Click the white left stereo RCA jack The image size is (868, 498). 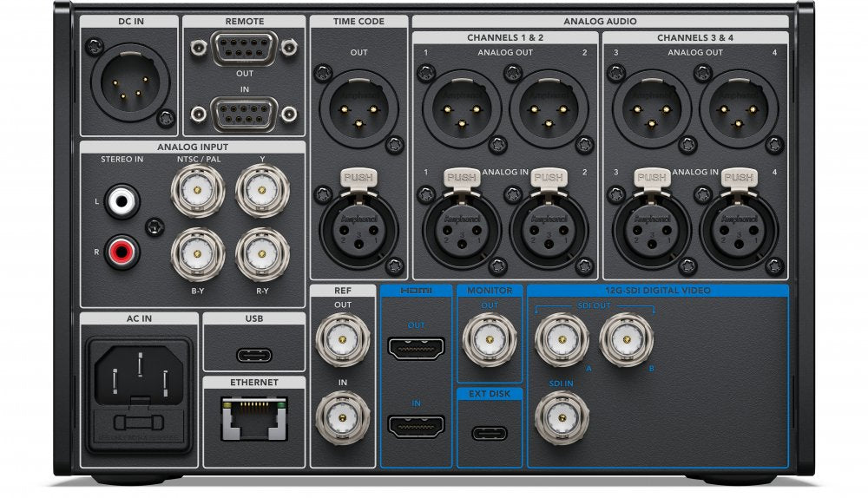pyautogui.click(x=122, y=202)
